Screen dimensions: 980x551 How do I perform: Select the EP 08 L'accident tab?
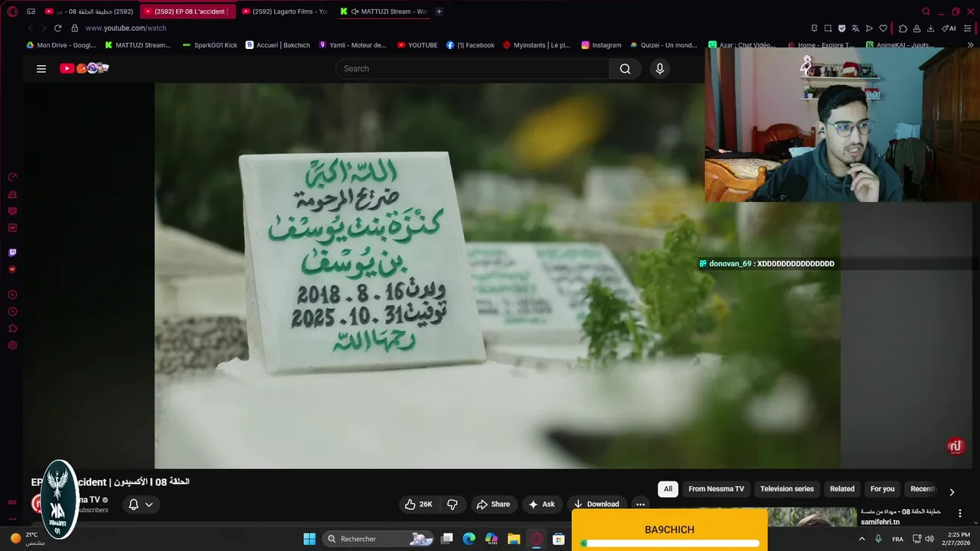pyautogui.click(x=188, y=11)
